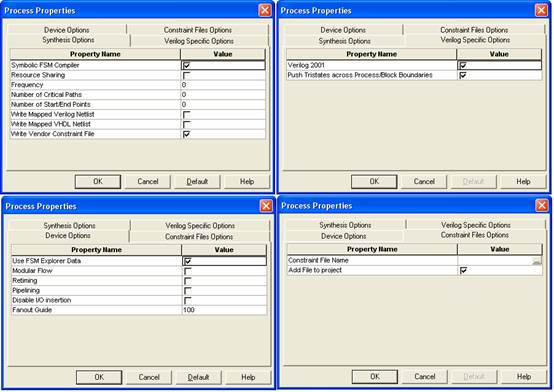Viewport: 554px width, 392px height.
Task: Uncheck Push Tristates across Process/Block Boundaries
Action: pyautogui.click(x=463, y=75)
